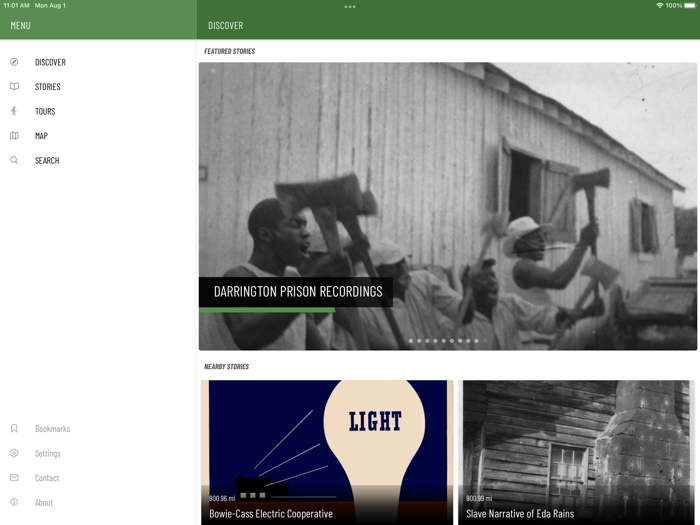Click the Map folded-map icon

point(14,136)
